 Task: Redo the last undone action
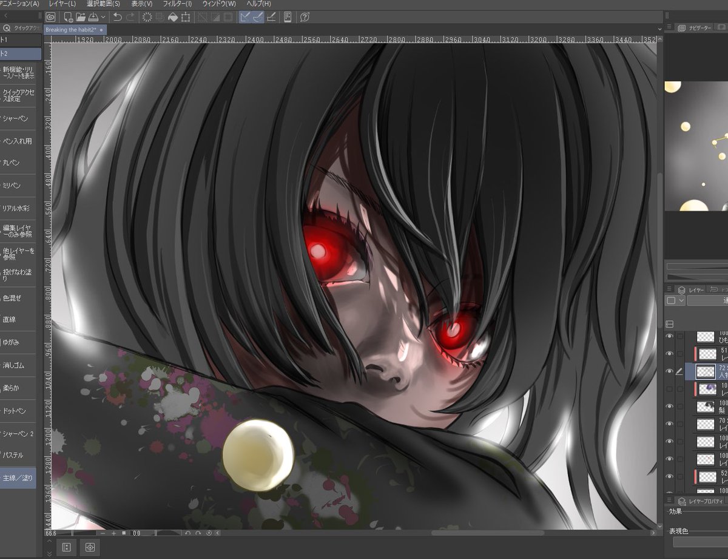click(x=130, y=17)
